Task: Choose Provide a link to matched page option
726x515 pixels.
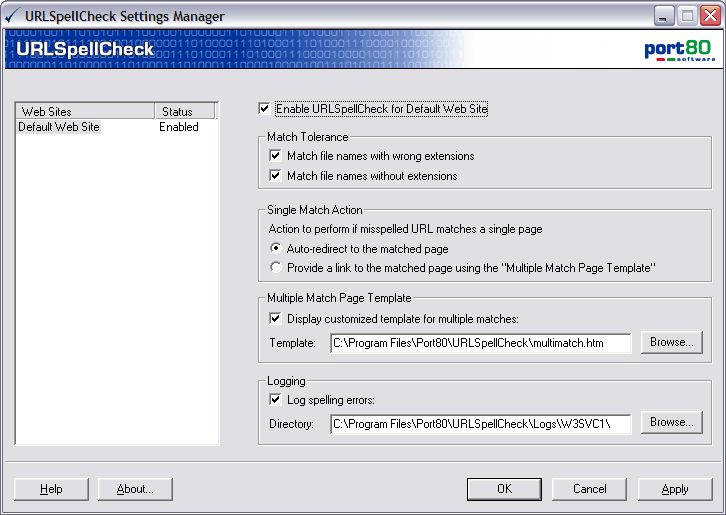Action: point(275,268)
